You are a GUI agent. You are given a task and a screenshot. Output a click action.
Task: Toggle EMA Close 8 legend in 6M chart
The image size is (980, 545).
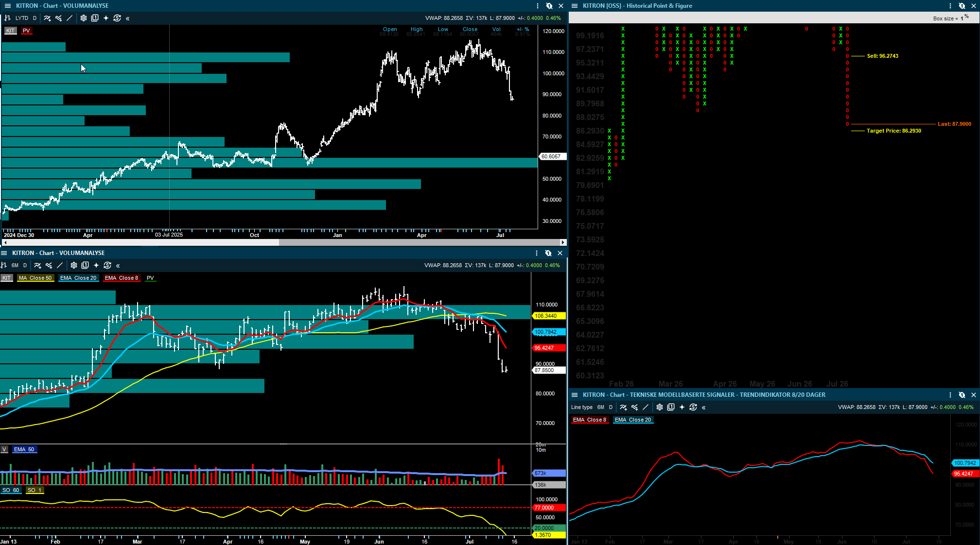122,278
